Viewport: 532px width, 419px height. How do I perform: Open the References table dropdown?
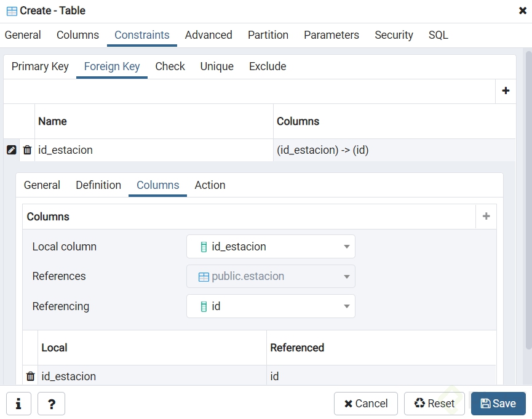(346, 276)
